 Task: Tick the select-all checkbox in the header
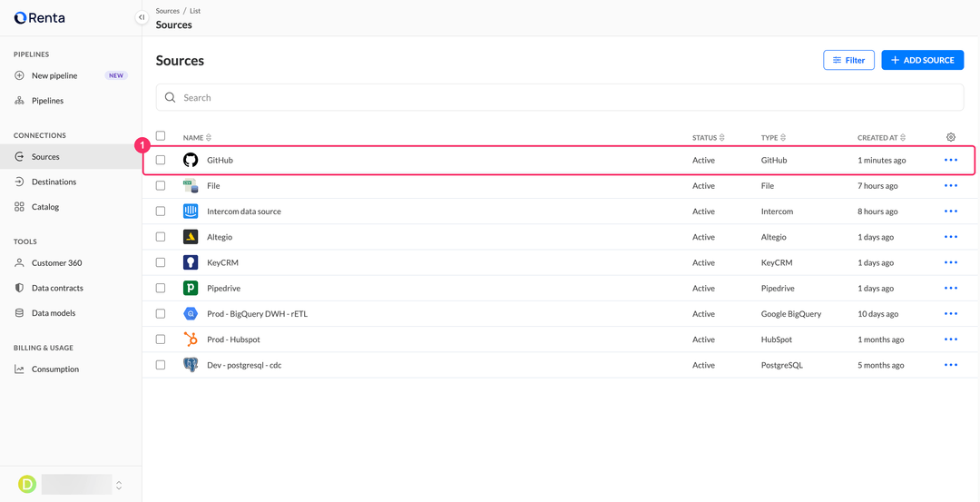161,135
